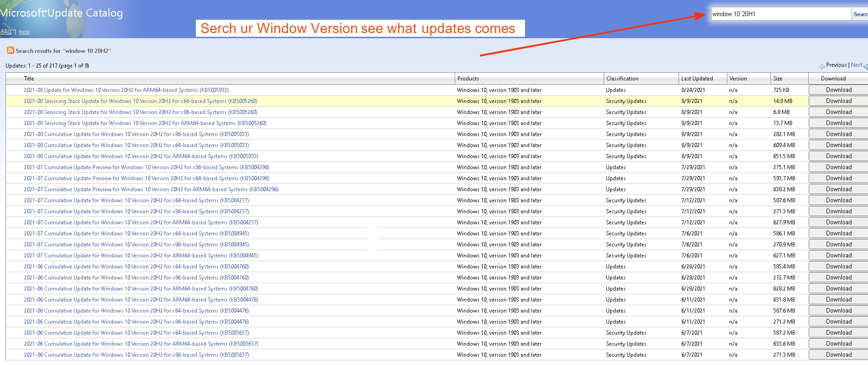Click the Search button
Screen dimensions: 868x365
click(860, 14)
